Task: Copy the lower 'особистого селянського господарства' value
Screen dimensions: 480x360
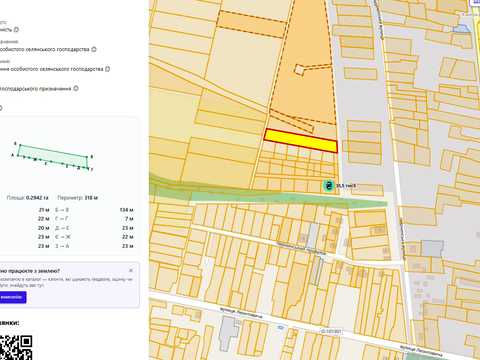Action: click(107, 69)
